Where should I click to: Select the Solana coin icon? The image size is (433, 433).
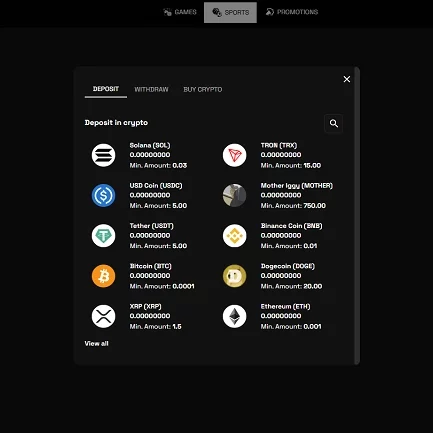coord(103,155)
